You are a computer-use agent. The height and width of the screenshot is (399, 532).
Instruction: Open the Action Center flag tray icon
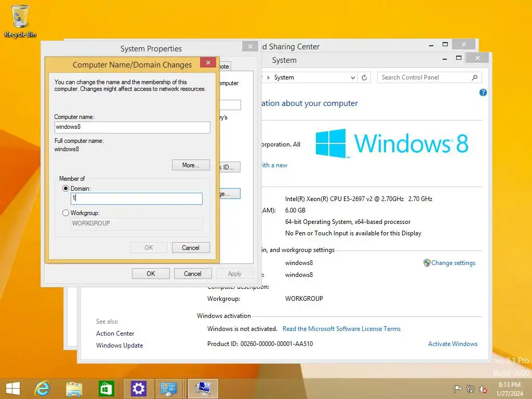point(458,389)
